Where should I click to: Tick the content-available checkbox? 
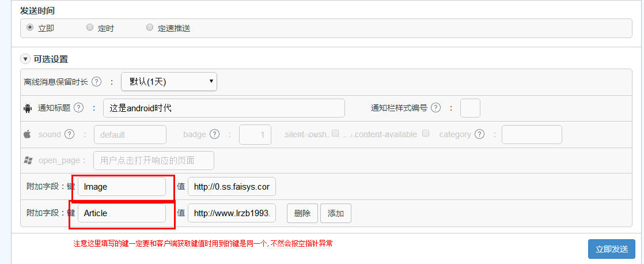(426, 133)
